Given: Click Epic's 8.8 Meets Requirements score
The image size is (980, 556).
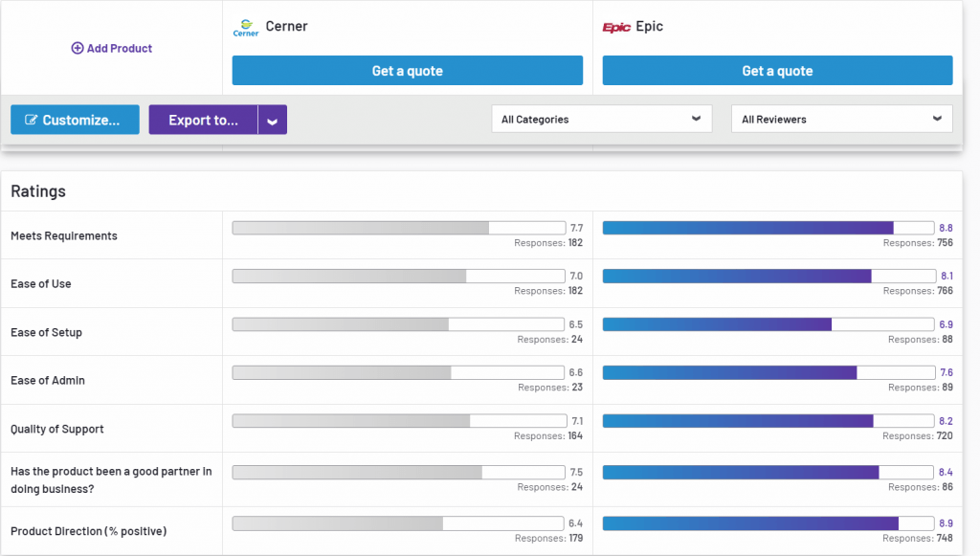Looking at the screenshot, I should [948, 227].
